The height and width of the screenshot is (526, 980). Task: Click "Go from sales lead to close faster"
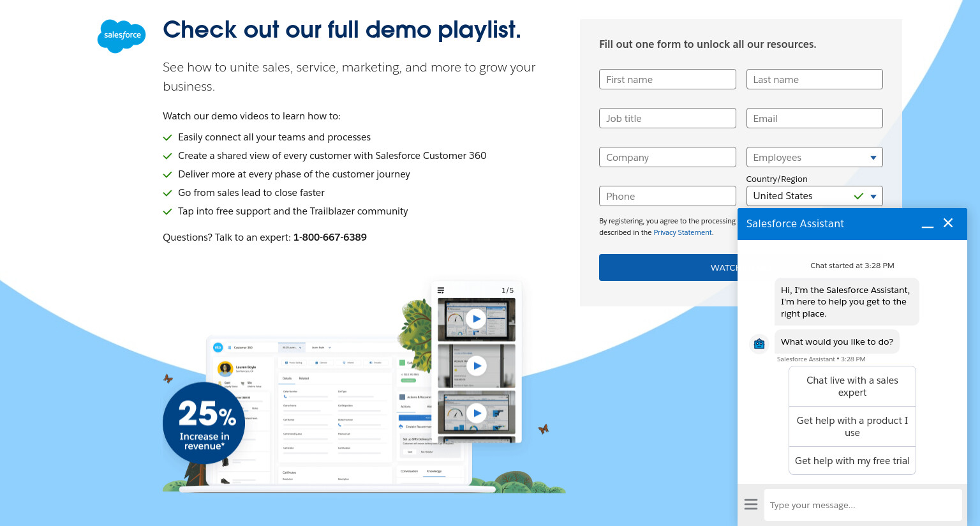(251, 193)
